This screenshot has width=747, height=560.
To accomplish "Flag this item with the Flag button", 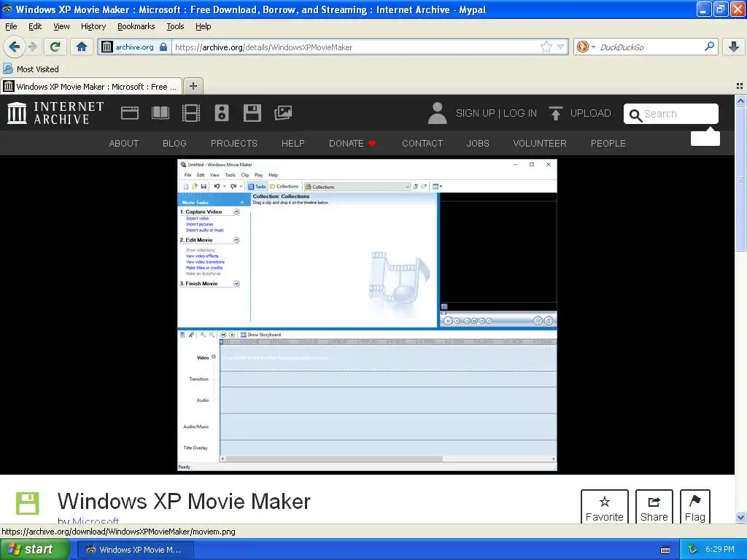I will coord(695,507).
